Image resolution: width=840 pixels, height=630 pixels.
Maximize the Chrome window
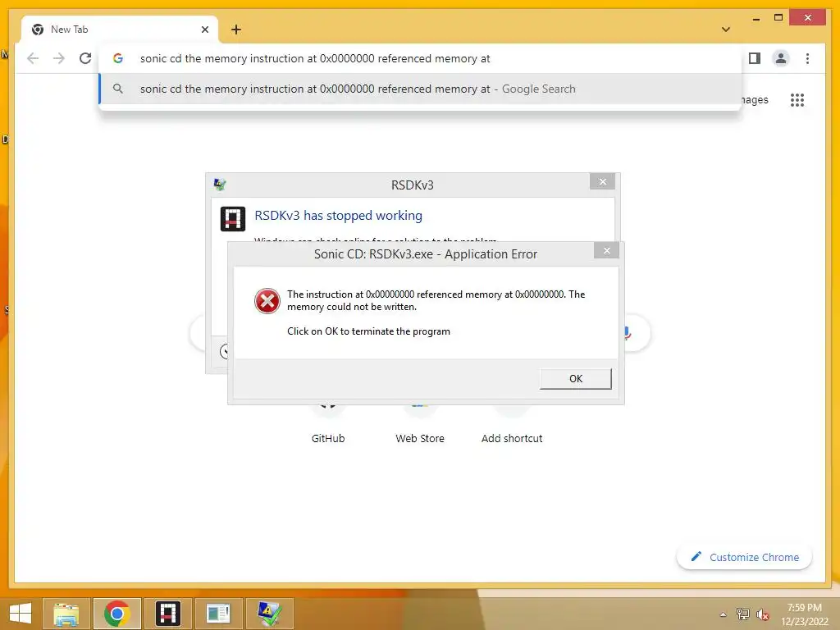pos(778,18)
